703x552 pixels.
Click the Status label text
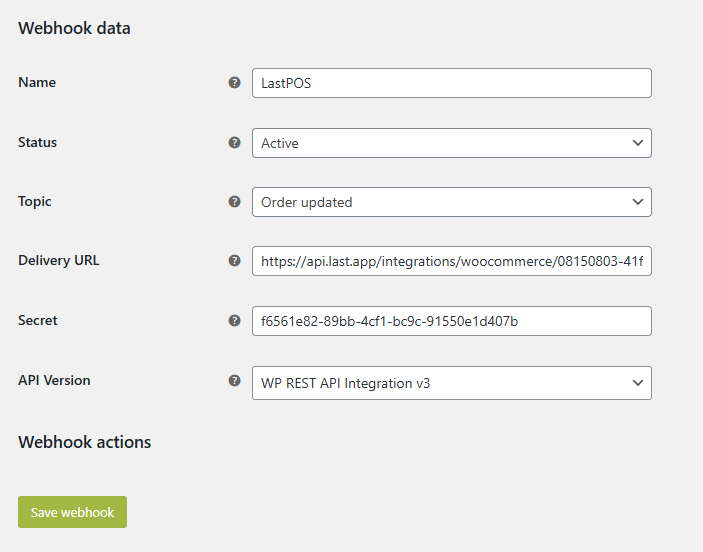click(x=38, y=143)
